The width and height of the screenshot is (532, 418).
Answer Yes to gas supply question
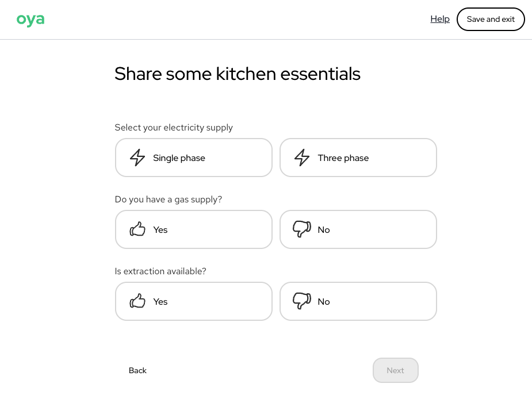point(193,229)
